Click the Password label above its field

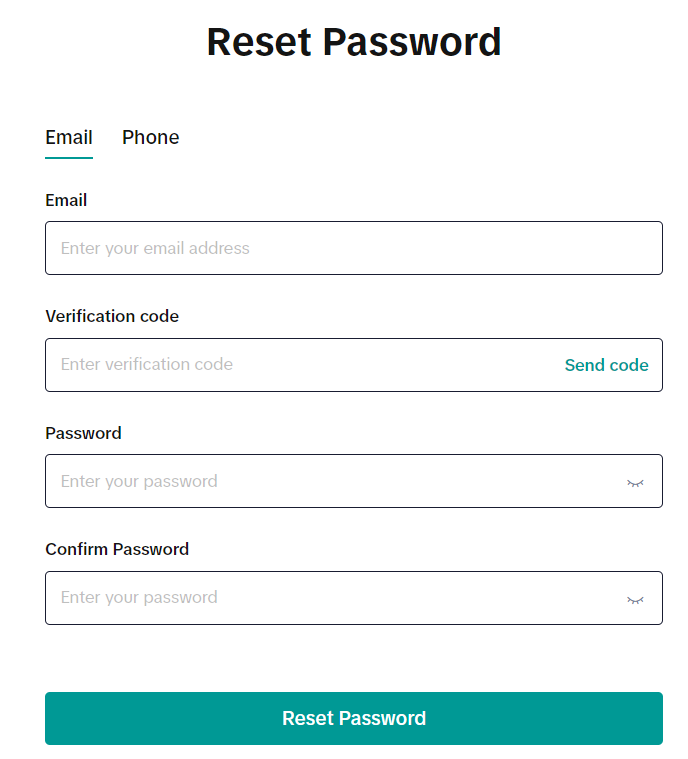[x=83, y=433]
